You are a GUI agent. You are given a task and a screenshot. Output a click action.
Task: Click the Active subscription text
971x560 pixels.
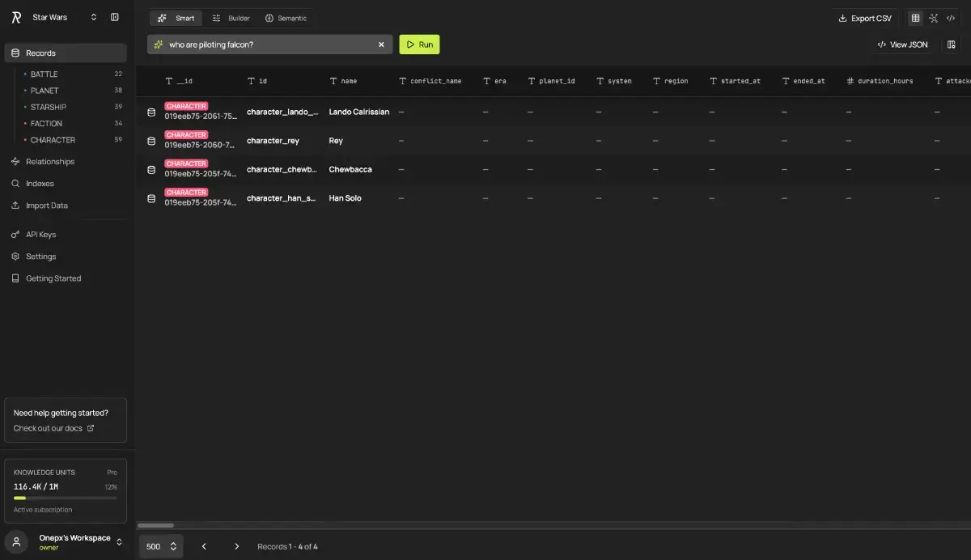(x=43, y=510)
